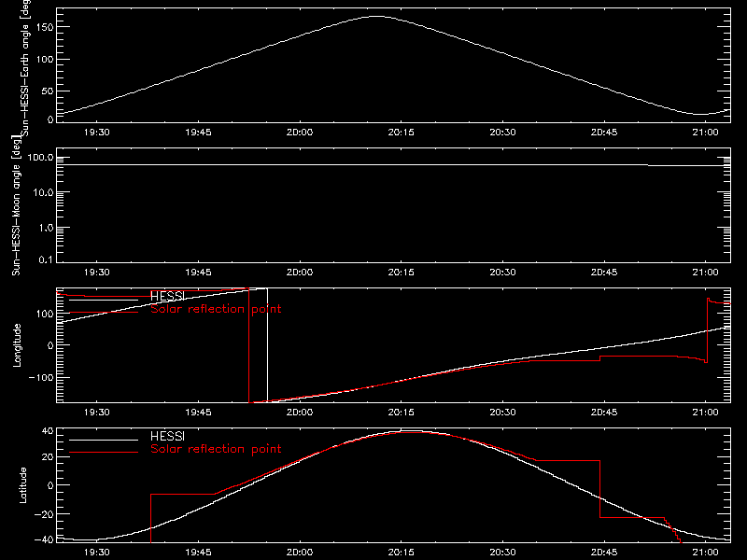Click the 0 tick on Longitude axis
Viewport: 747px width, 560px height.
click(x=50, y=345)
